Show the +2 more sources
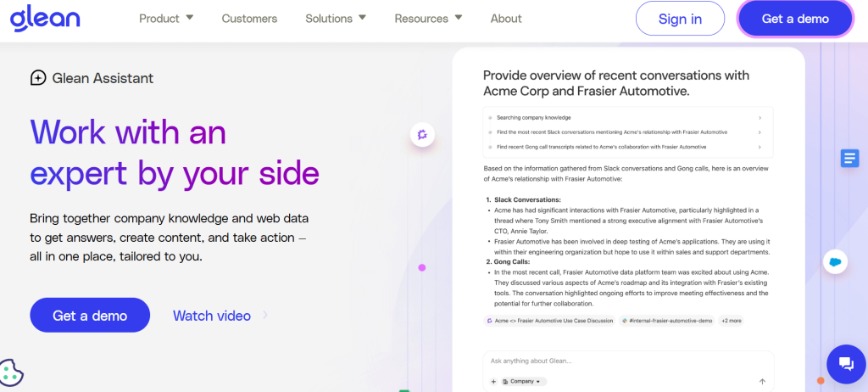 [731, 321]
